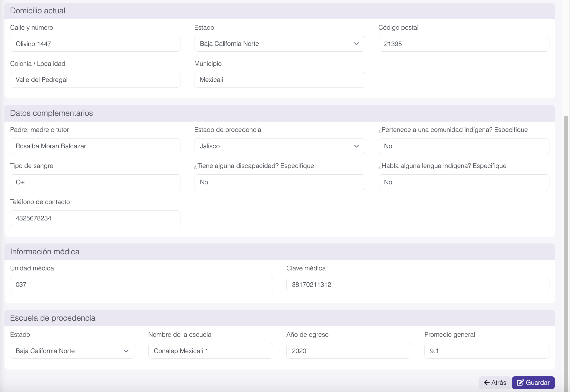Click the Promedio general field
The height and width of the screenshot is (392, 570).
487,351
